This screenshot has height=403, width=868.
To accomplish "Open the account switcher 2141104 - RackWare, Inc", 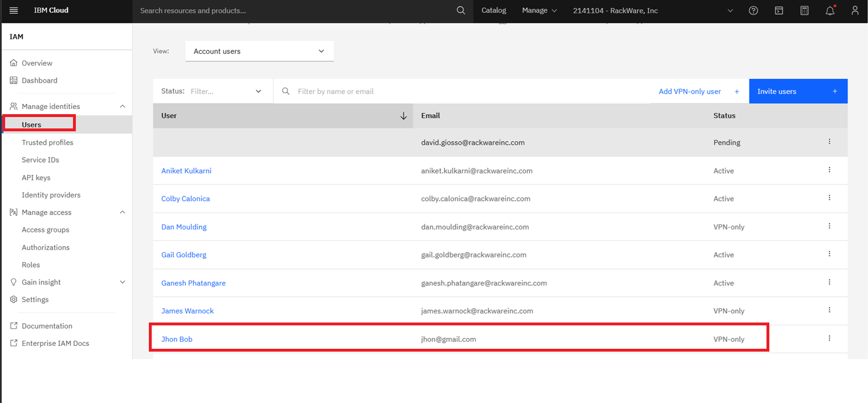I will [653, 10].
